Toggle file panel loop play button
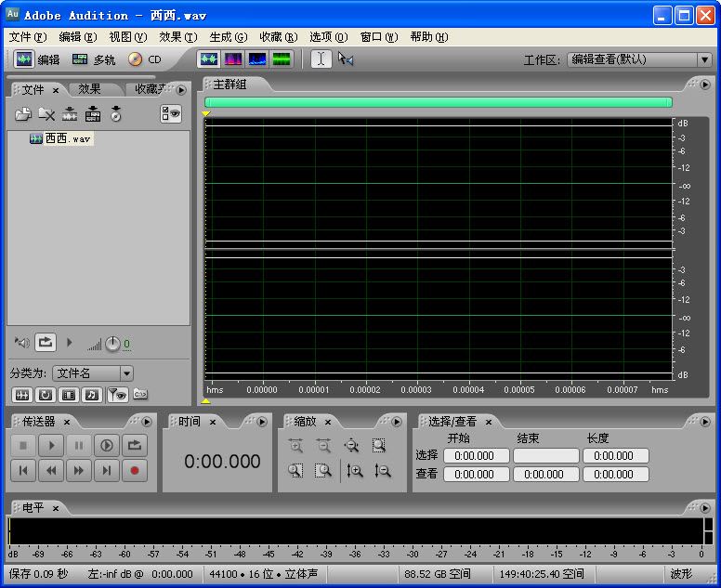721x588 pixels. [45, 342]
